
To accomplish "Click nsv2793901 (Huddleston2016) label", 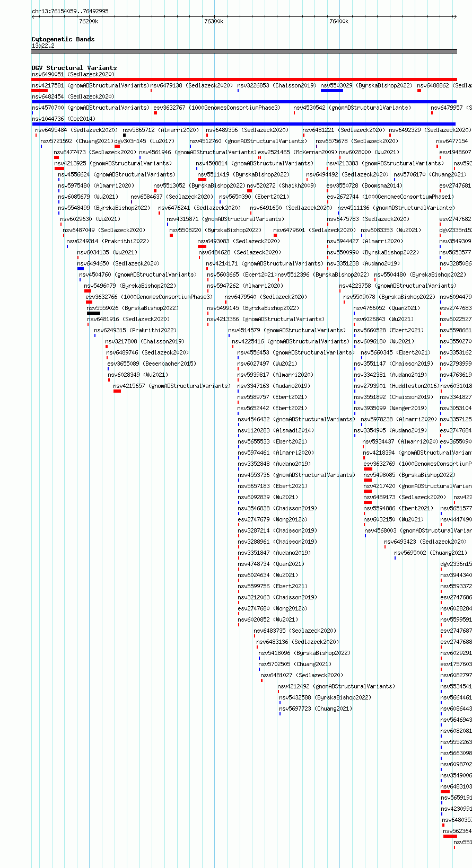I will (x=397, y=386).
